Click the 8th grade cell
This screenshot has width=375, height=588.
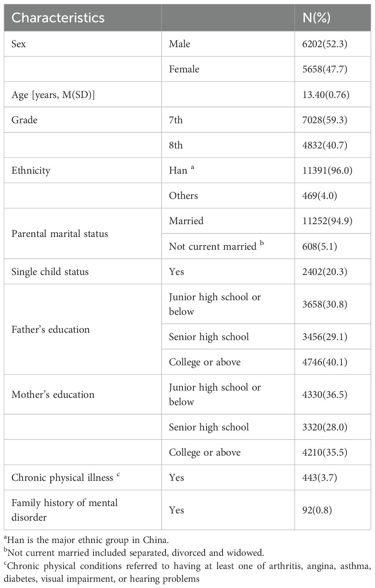176,145
